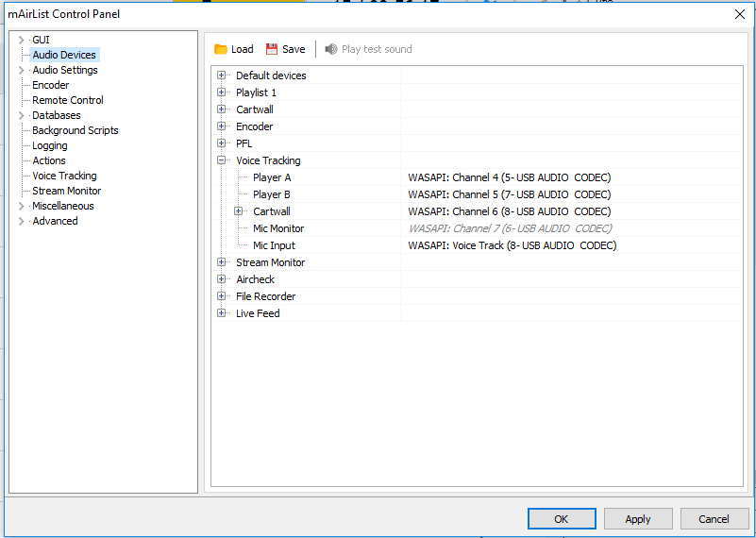Viewport: 756px width, 538px height.
Task: Select the PFL label
Action: point(244,143)
